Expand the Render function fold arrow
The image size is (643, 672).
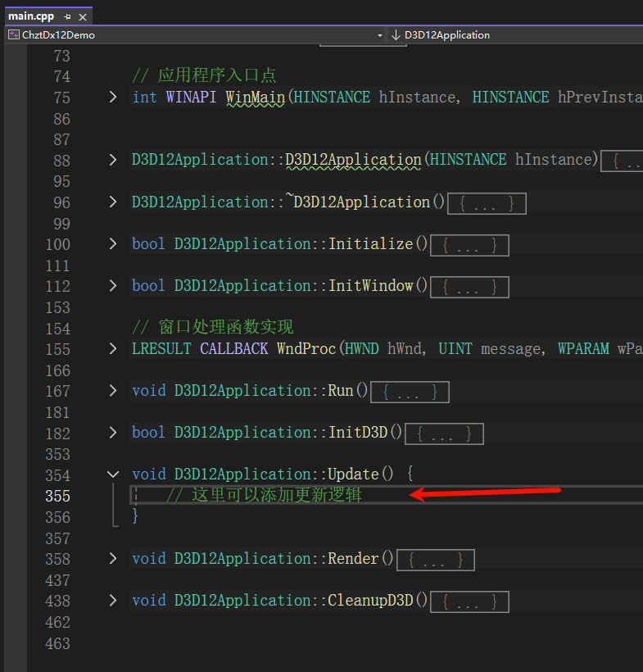pos(113,558)
